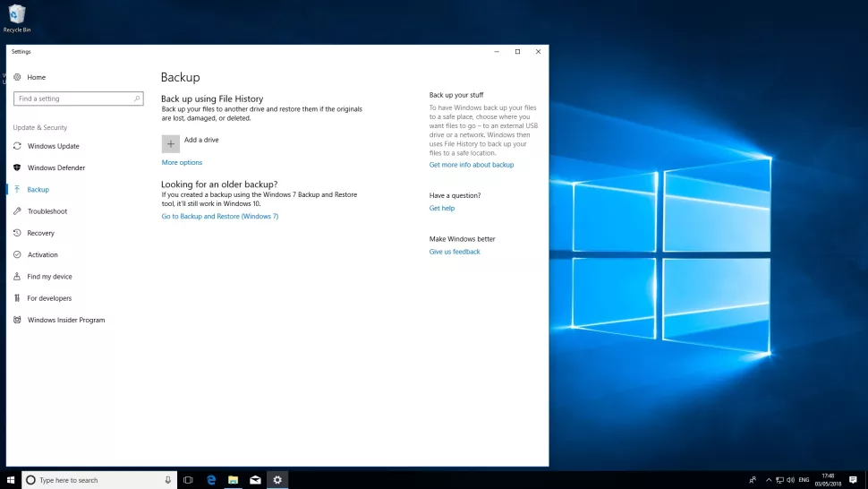Open the People icon in system tray
This screenshot has width=868, height=489.
pos(753,480)
